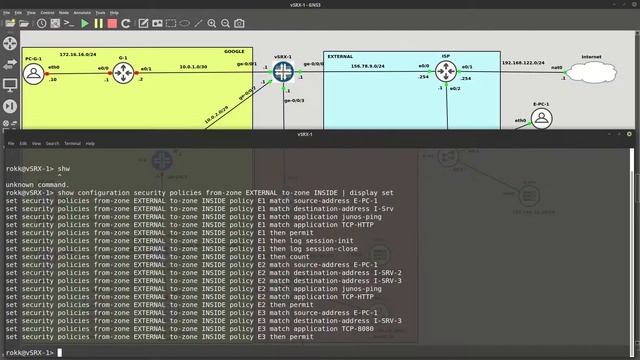This screenshot has height=360, width=640.
Task: Click line 'policy E3 then permit'
Action: click(x=160, y=337)
